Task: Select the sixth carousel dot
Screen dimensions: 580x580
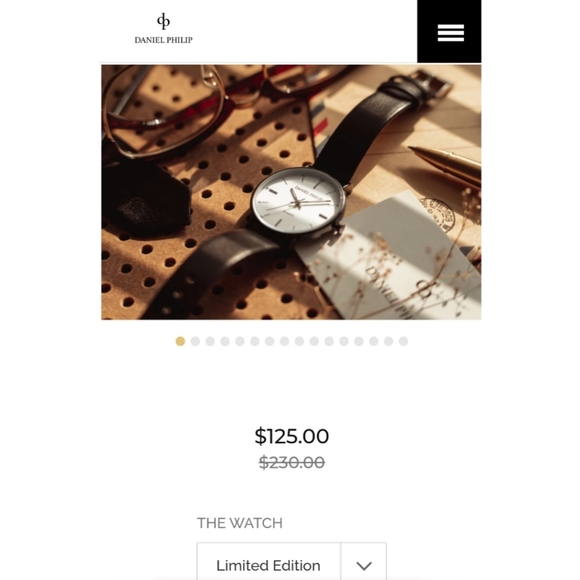Action: (x=254, y=341)
